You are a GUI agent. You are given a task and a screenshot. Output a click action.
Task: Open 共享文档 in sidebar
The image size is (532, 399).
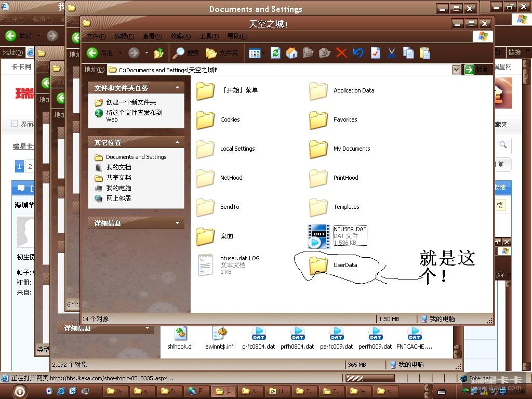118,178
